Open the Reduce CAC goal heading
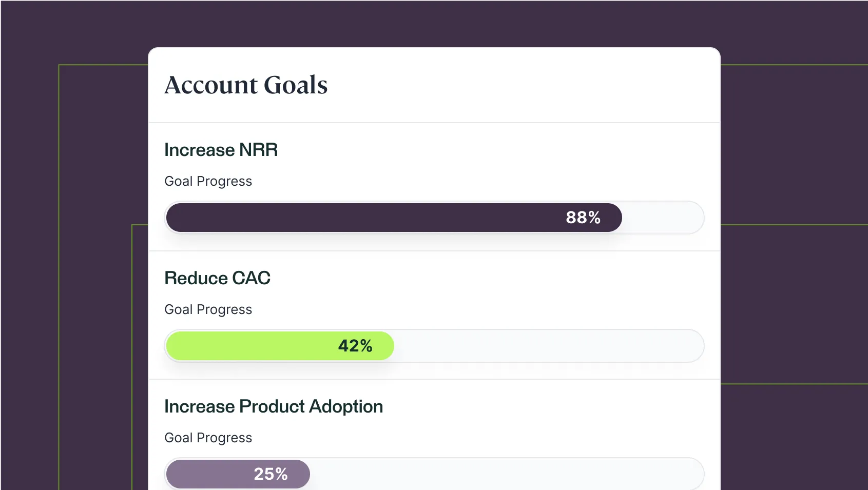The width and height of the screenshot is (868, 490). [217, 278]
